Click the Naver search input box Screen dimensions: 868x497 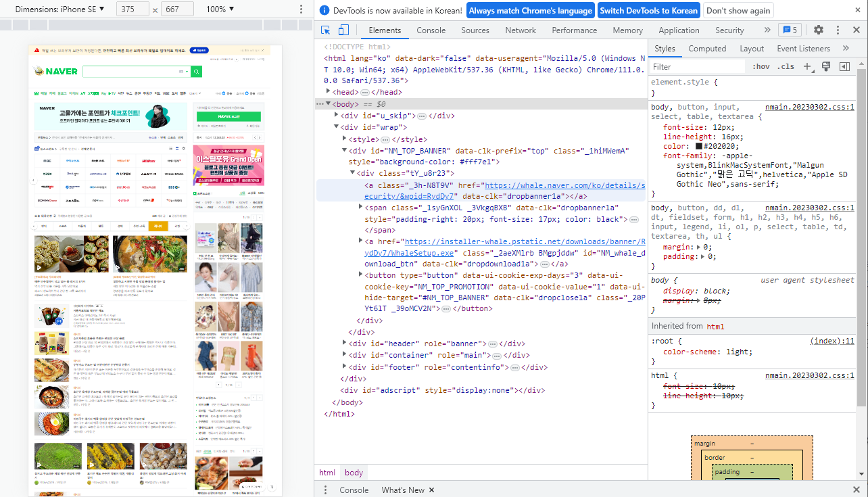tap(136, 71)
